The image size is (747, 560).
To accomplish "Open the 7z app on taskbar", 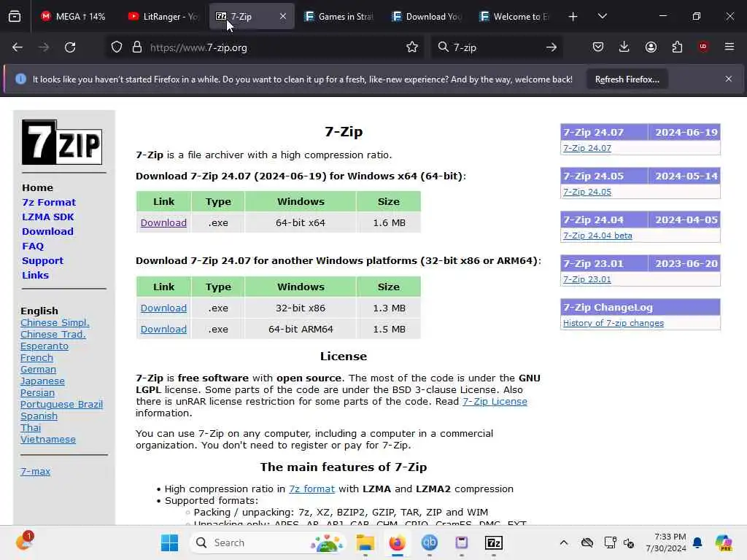I will point(494,542).
